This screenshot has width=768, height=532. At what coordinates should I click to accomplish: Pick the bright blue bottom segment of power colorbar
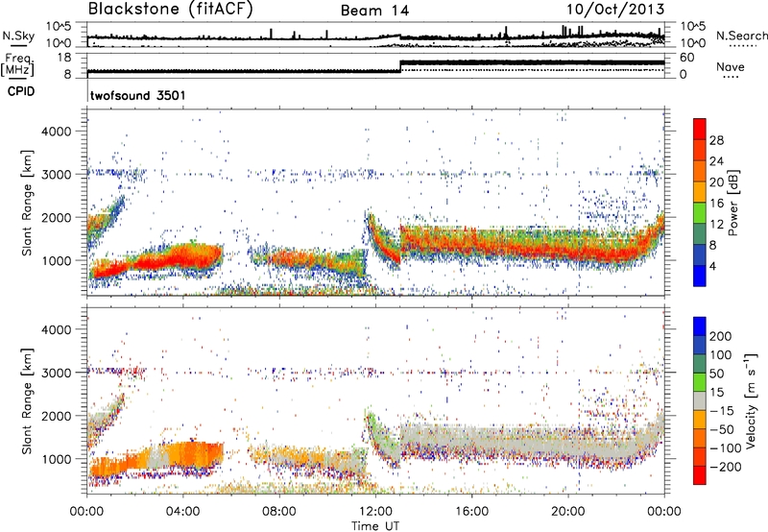(x=700, y=276)
